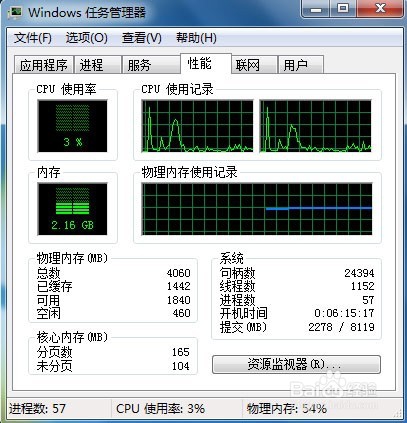Select the 性能 tab

[x=205, y=63]
